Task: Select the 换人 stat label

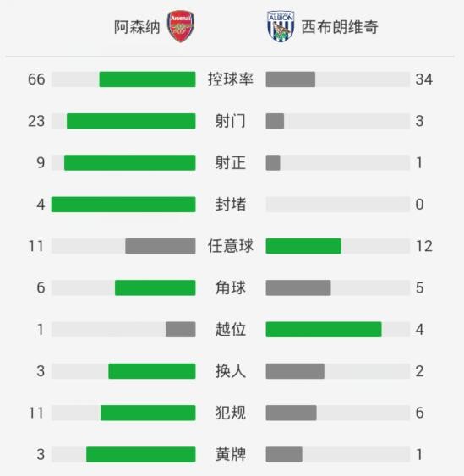Action: tap(231, 371)
